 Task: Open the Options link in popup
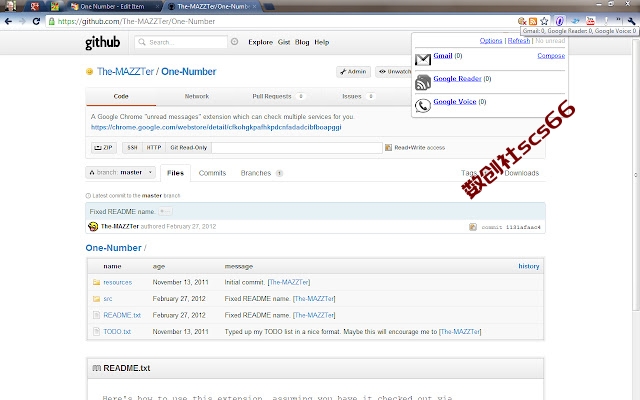[x=491, y=40]
